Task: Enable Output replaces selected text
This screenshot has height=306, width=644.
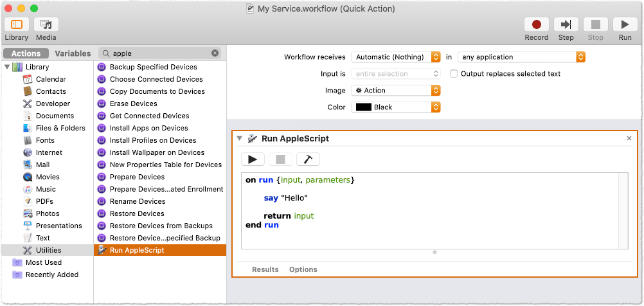Action: tap(454, 74)
